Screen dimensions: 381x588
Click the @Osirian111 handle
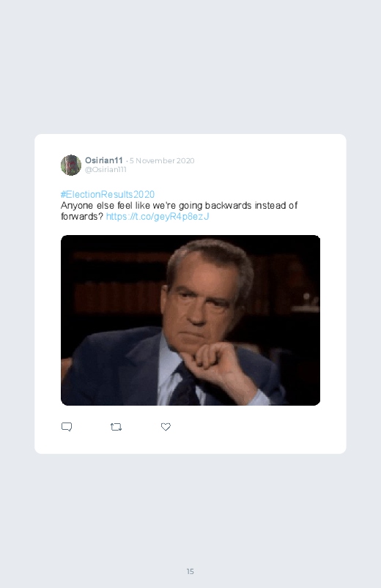tap(106, 169)
